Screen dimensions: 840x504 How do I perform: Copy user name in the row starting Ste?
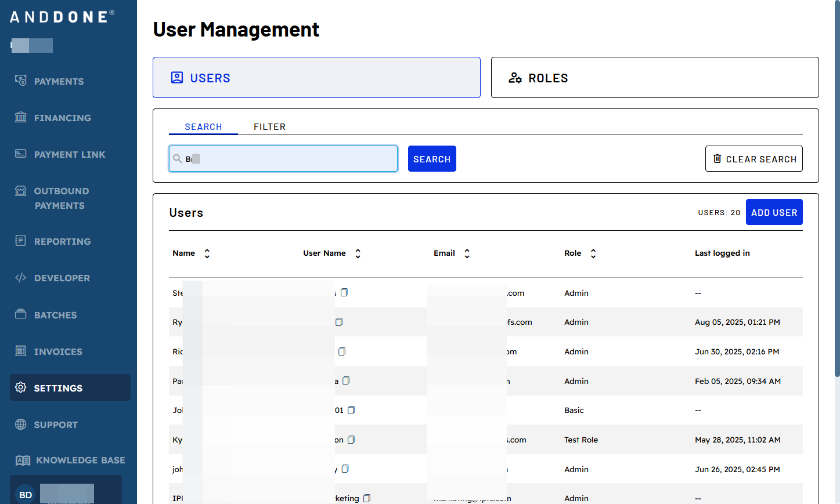click(344, 292)
